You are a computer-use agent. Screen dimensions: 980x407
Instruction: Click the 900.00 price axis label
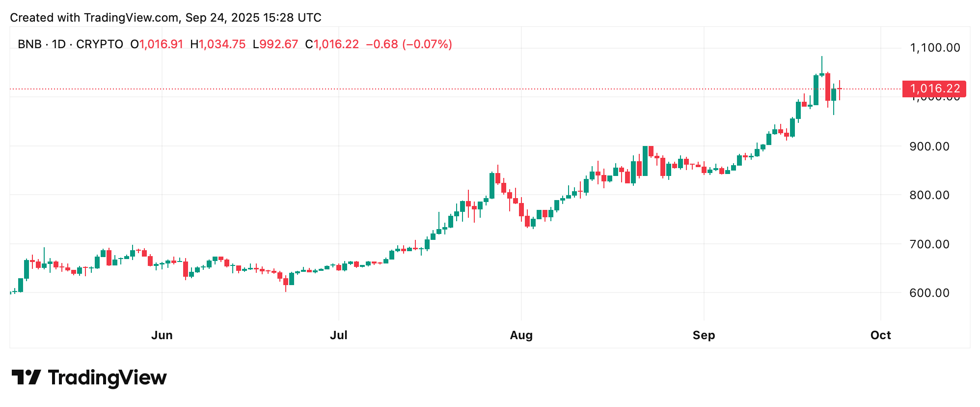coord(929,146)
